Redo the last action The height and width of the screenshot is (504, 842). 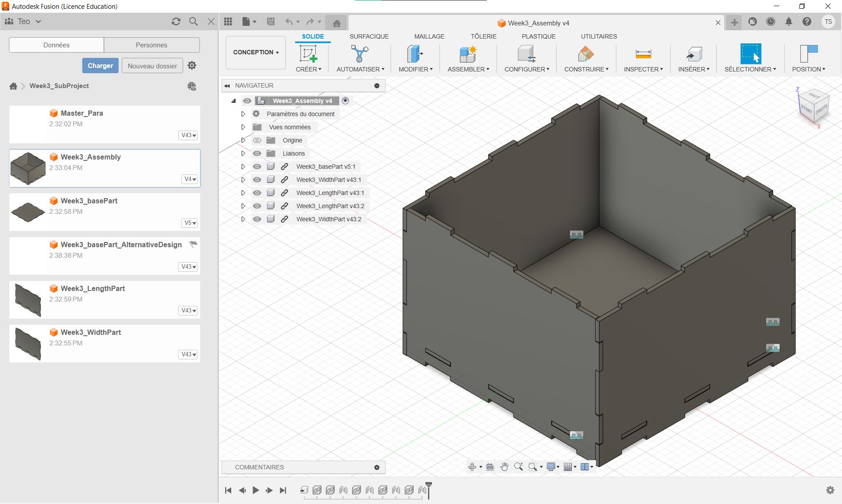pos(310,21)
